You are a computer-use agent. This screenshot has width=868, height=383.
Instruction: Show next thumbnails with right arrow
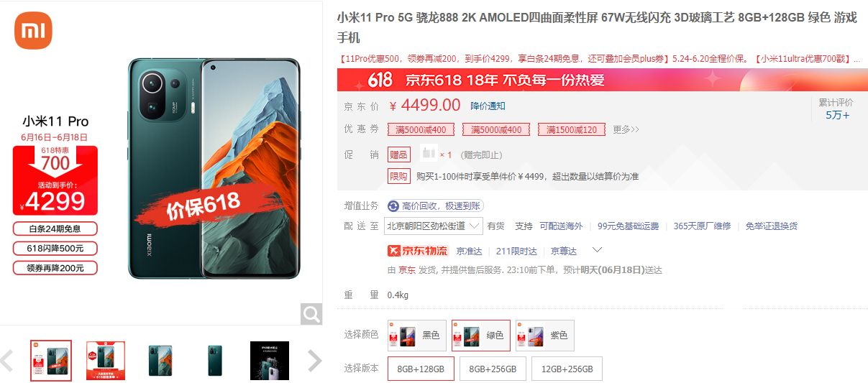coord(314,360)
